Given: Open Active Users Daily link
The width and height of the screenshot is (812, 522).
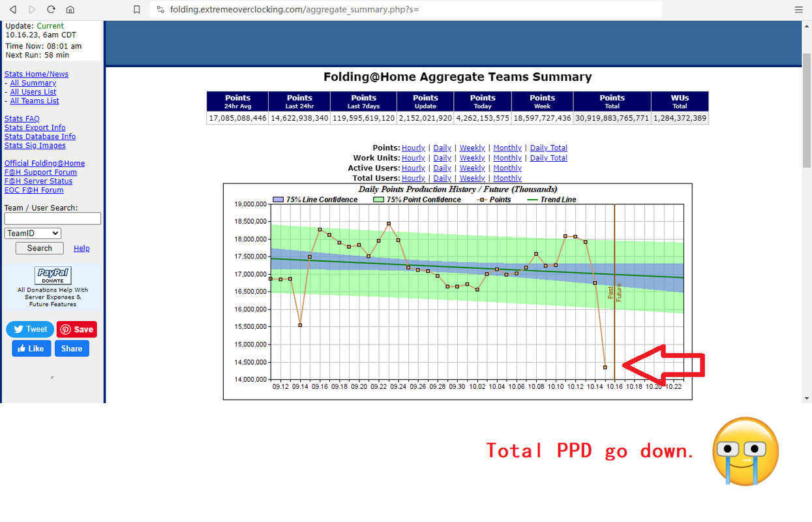Looking at the screenshot, I should pos(442,168).
